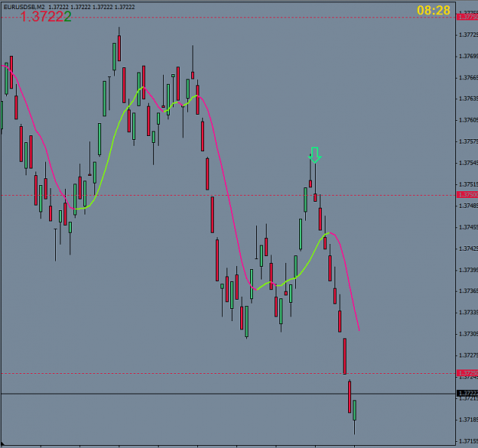Select the red 1.37750 level label on the price axis

(467, 17)
